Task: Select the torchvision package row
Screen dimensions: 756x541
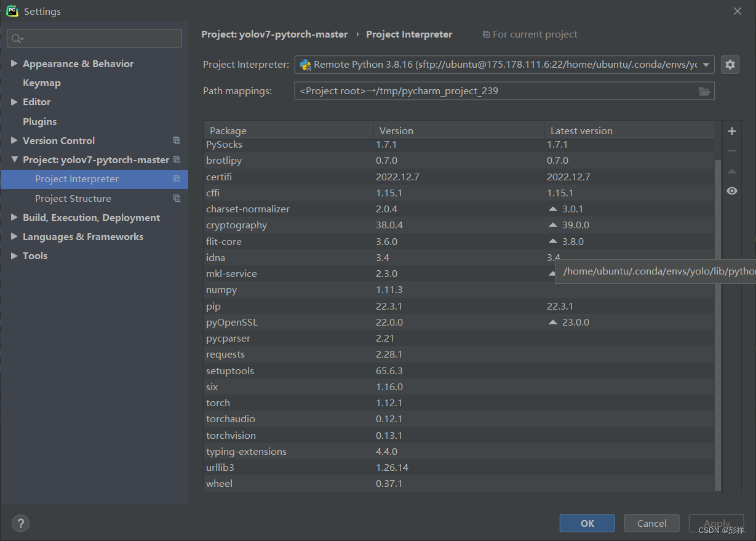Action: click(459, 435)
